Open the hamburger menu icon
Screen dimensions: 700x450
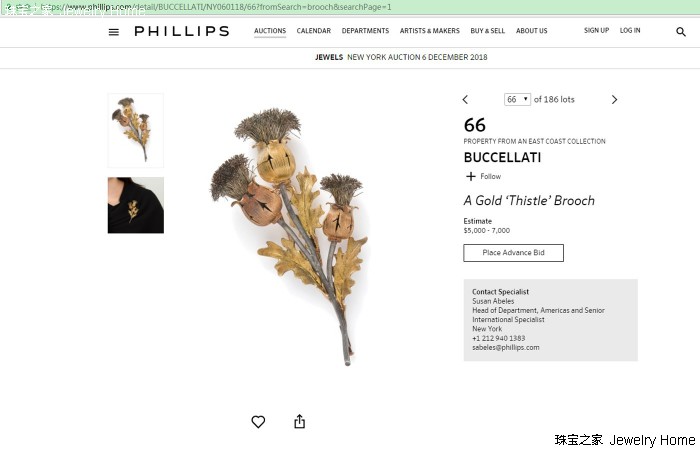(x=114, y=32)
